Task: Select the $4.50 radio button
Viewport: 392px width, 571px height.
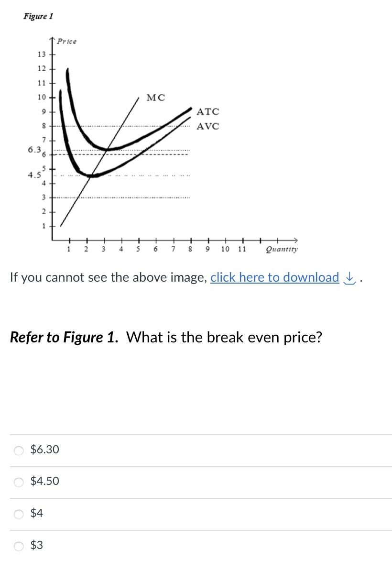Action: pos(18,482)
